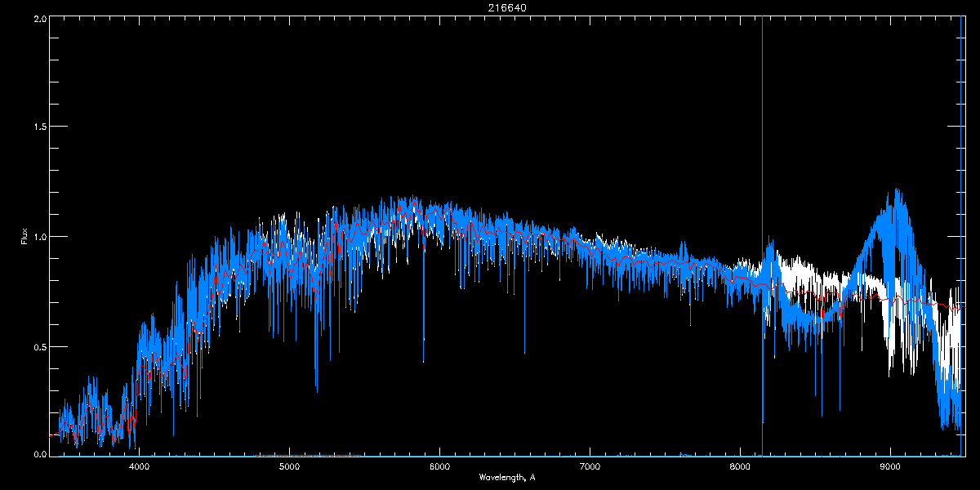Click the 6000 x-axis tick label
This screenshot has height=490, width=980.
point(439,467)
